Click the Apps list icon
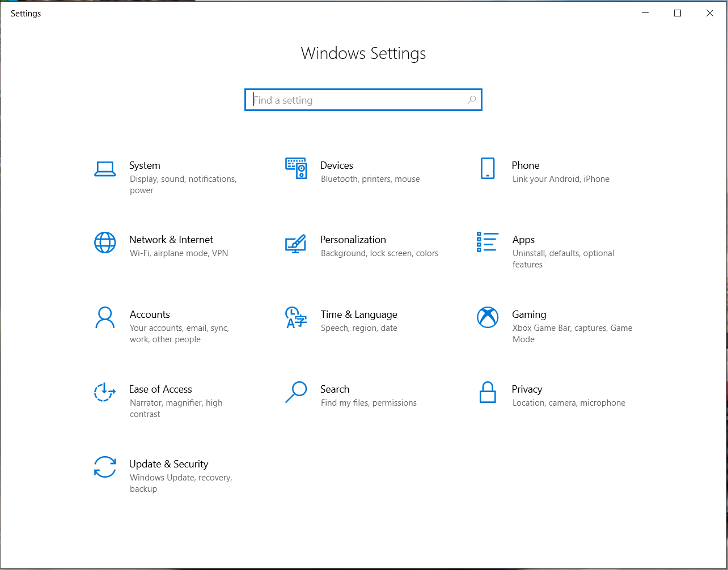This screenshot has height=570, width=728. [488, 242]
